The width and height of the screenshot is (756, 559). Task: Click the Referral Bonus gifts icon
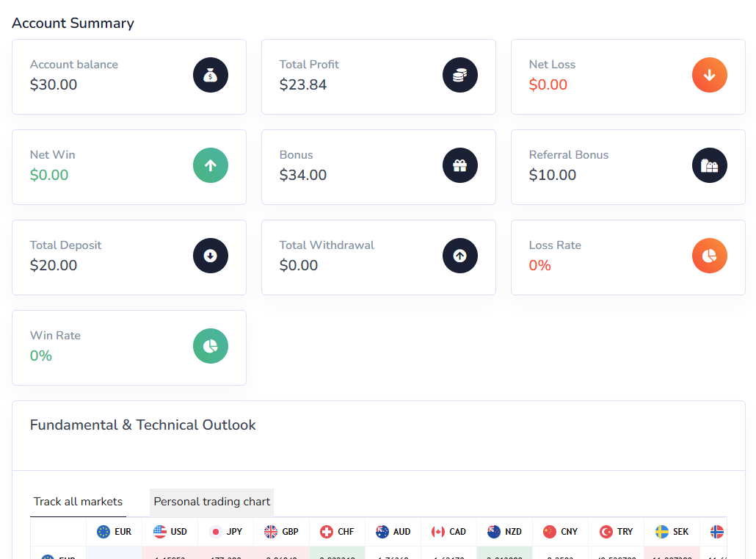pyautogui.click(x=710, y=165)
